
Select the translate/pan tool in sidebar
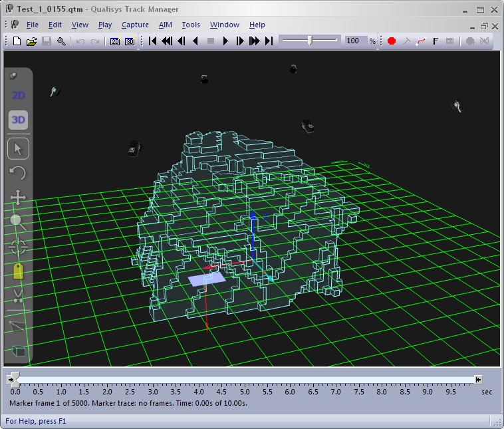(18, 198)
